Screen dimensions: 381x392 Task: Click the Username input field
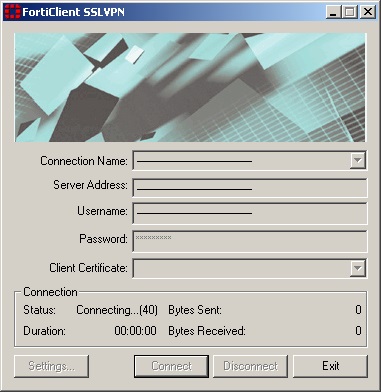[x=250, y=213]
